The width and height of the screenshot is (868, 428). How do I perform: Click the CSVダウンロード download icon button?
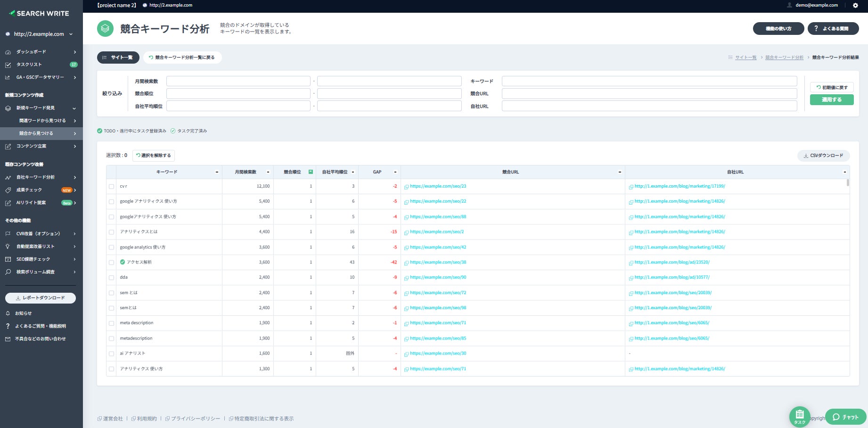(x=823, y=156)
